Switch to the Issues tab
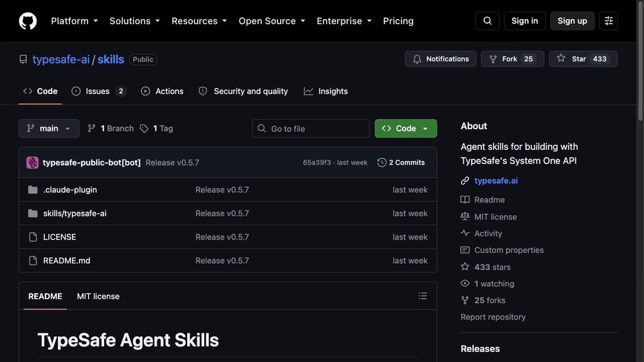Viewport: 644px width, 362px height. click(x=99, y=91)
